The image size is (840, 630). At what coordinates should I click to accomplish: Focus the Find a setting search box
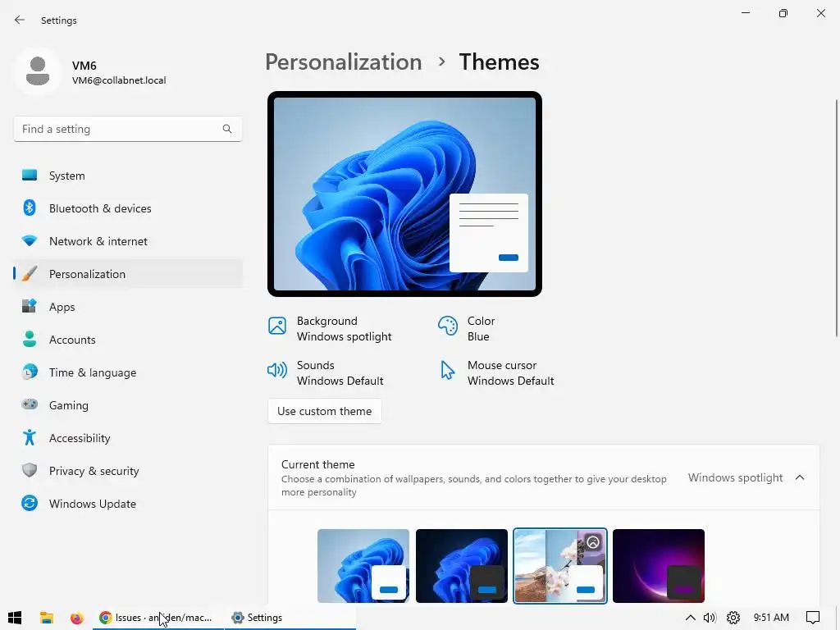point(127,129)
